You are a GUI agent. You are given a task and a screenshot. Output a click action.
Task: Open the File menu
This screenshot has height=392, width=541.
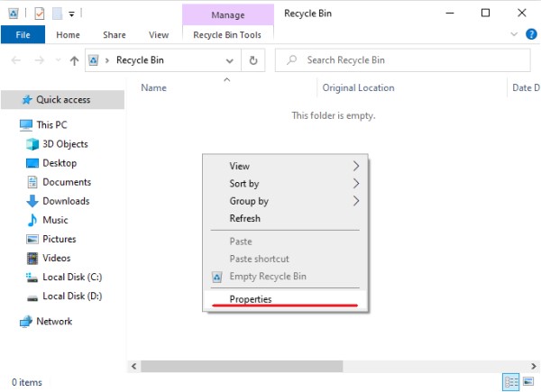(23, 35)
